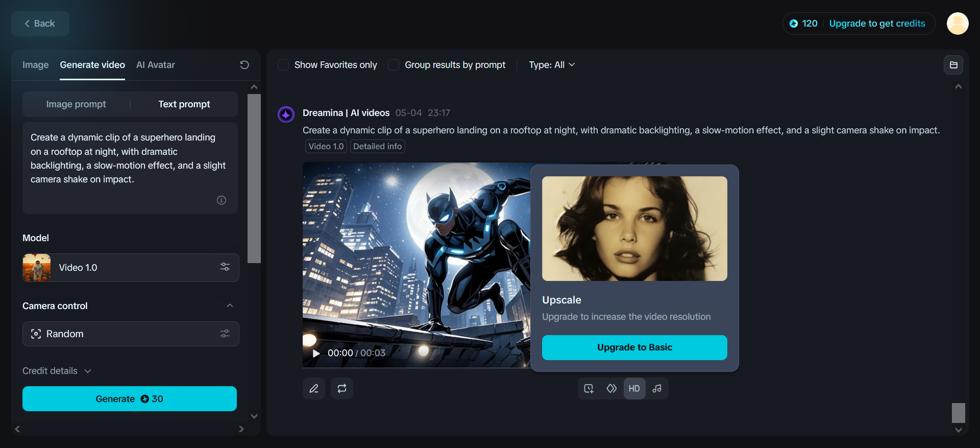Click left panel horizontal scroll left arrow
The height and width of the screenshot is (448, 980).
(x=17, y=429)
